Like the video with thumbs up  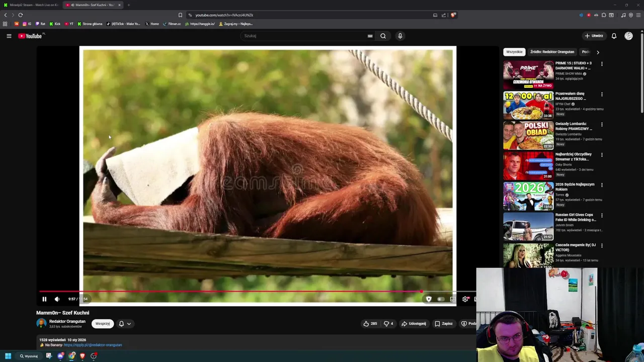[x=370, y=324]
